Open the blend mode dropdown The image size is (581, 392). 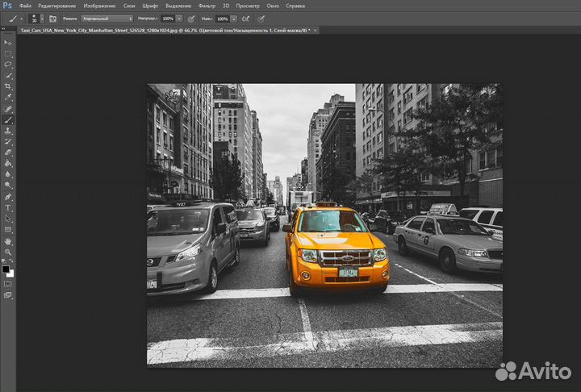[x=107, y=18]
